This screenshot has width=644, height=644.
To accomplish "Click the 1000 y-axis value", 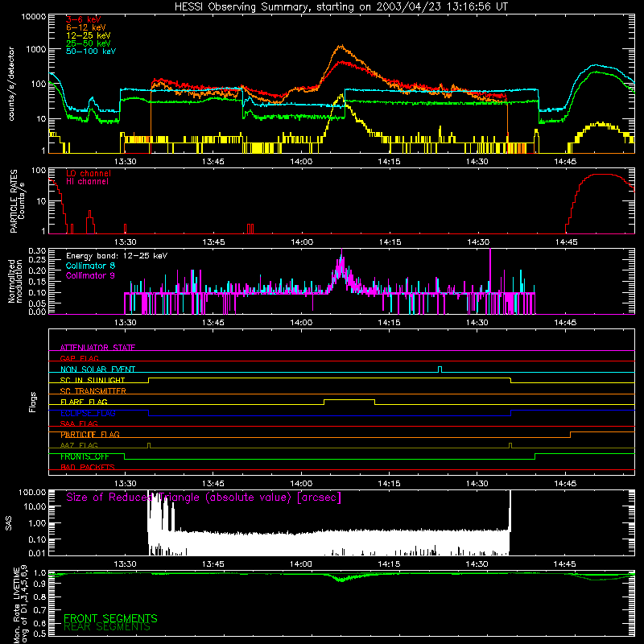I will coord(36,49).
